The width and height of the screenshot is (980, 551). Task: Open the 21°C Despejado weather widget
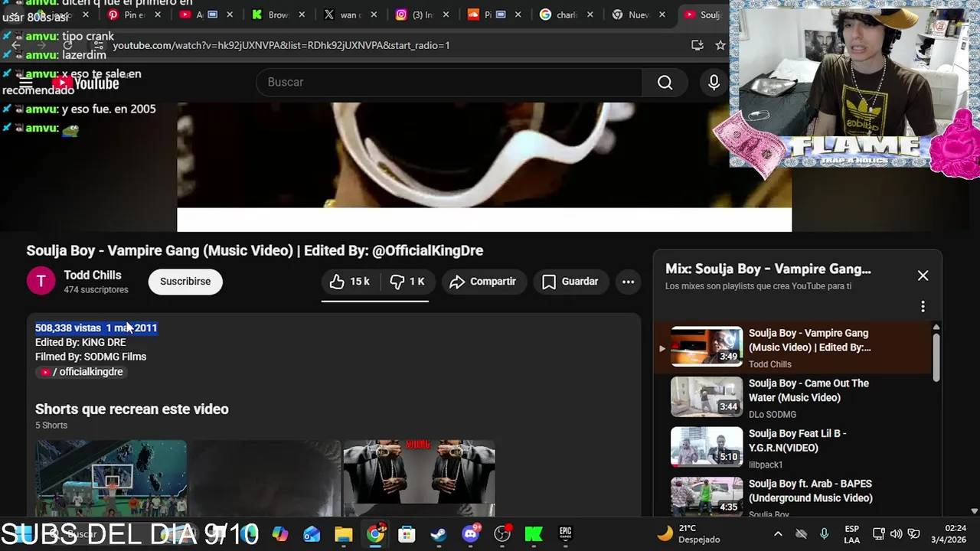(x=688, y=533)
